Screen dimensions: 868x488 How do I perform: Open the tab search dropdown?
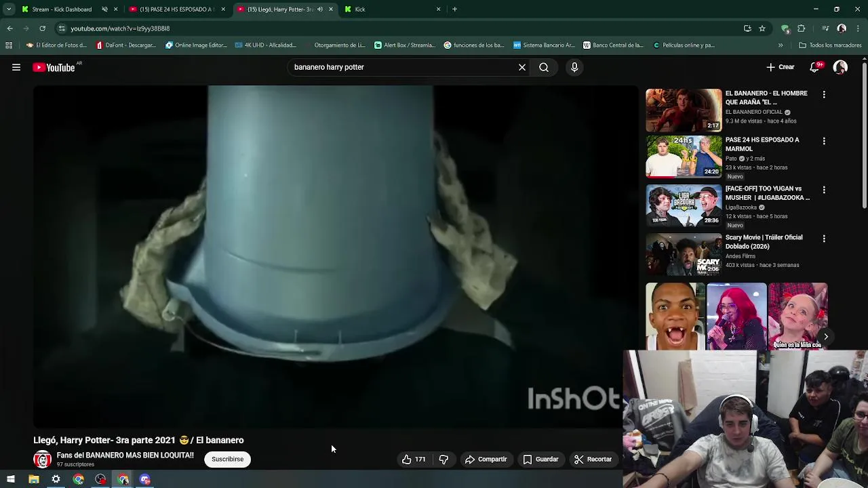(8, 9)
